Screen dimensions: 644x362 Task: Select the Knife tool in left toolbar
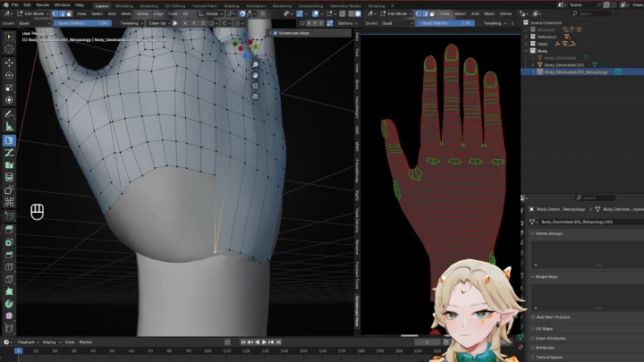(9, 280)
